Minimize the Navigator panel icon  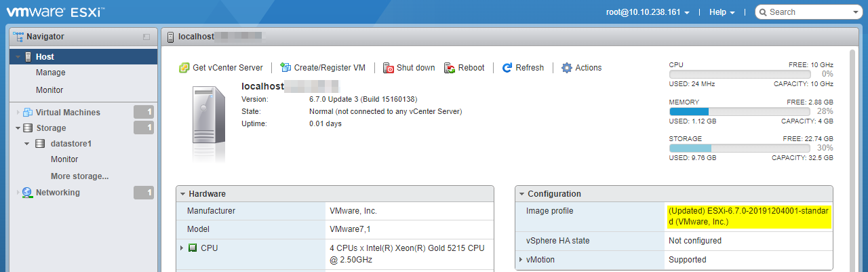point(146,37)
